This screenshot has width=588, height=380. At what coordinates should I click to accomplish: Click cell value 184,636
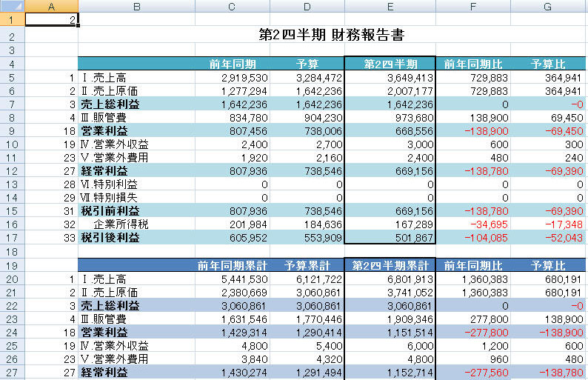pos(323,224)
